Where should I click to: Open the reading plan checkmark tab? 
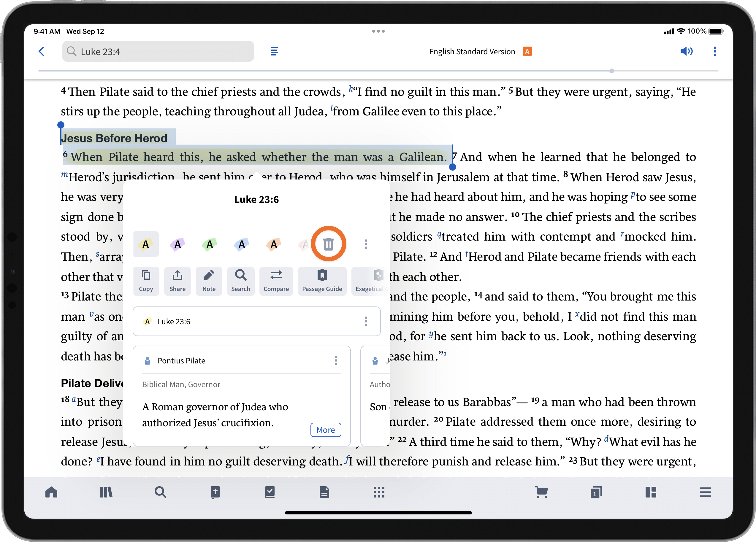(x=270, y=492)
